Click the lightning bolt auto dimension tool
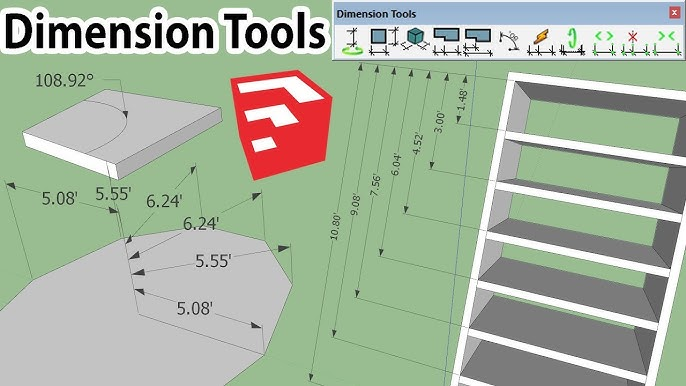The height and width of the screenshot is (386, 686). click(541, 42)
